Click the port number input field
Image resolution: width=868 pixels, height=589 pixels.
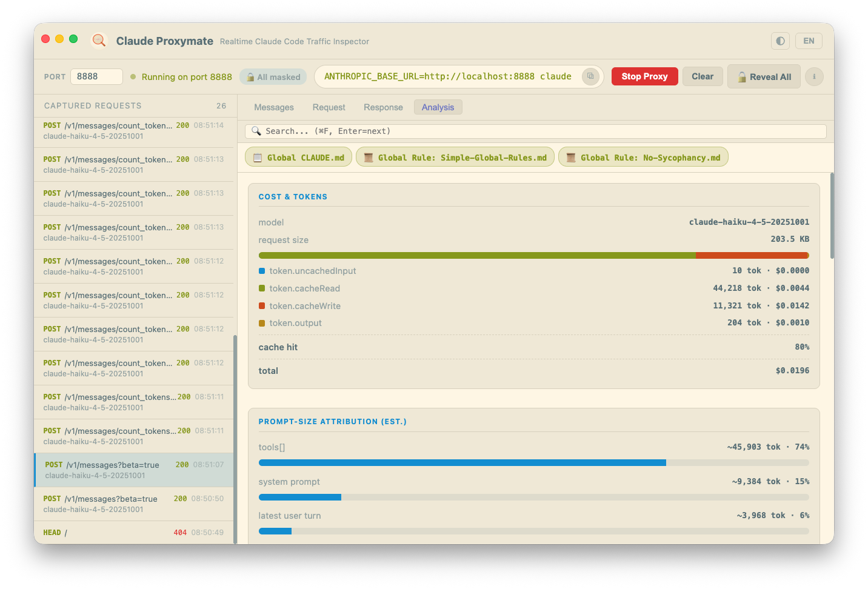(x=97, y=76)
